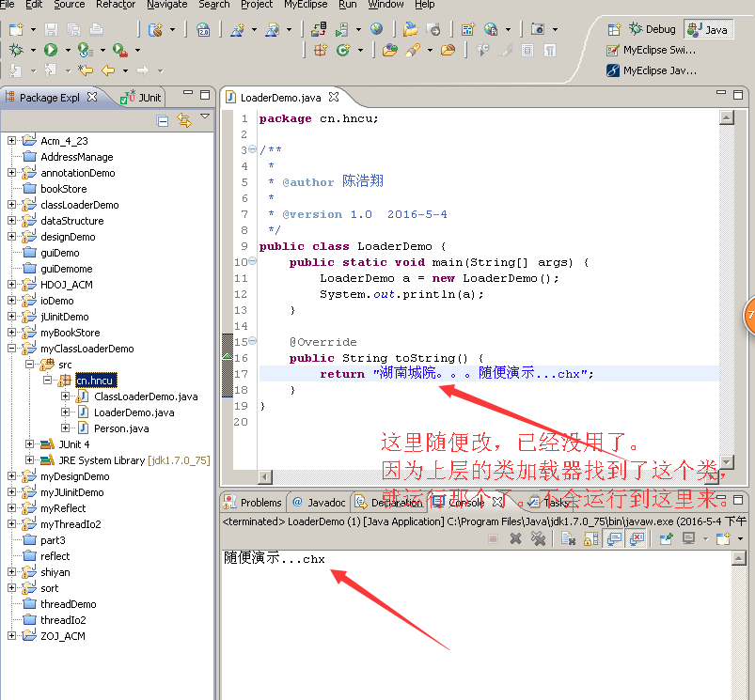Image resolution: width=755 pixels, height=700 pixels.
Task: Click the Clear Console icon
Action: tap(568, 538)
